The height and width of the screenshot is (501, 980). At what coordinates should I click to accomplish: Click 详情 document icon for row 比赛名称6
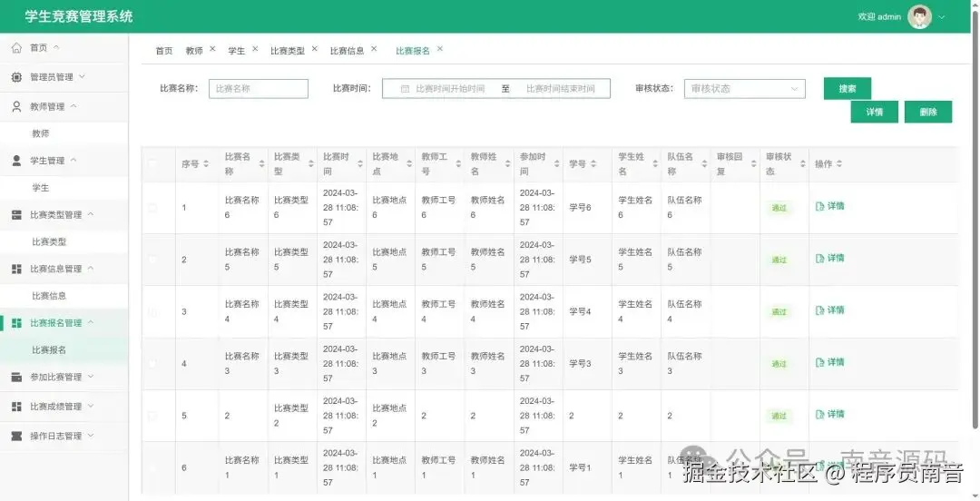coord(820,206)
